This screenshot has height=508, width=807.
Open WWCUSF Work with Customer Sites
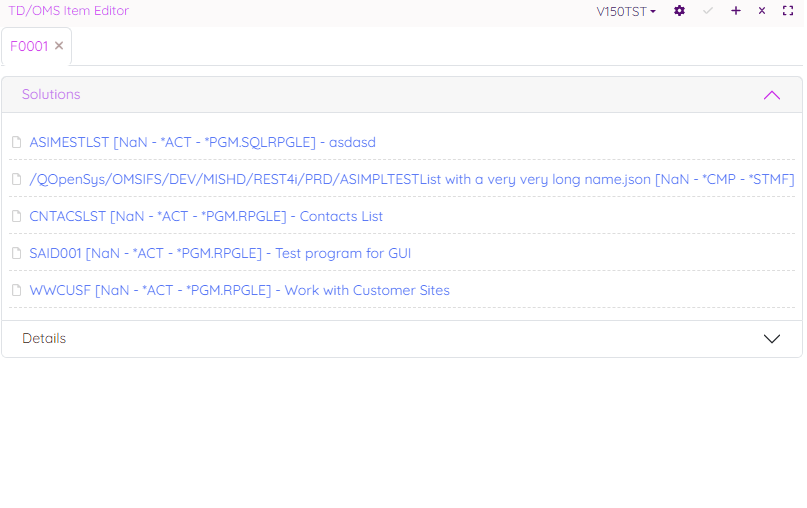point(240,291)
